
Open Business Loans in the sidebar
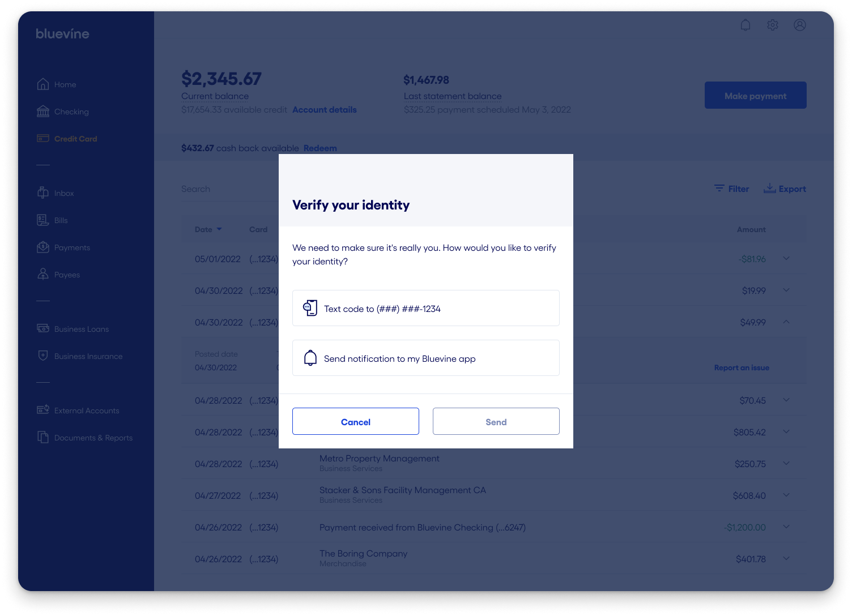[x=82, y=329]
